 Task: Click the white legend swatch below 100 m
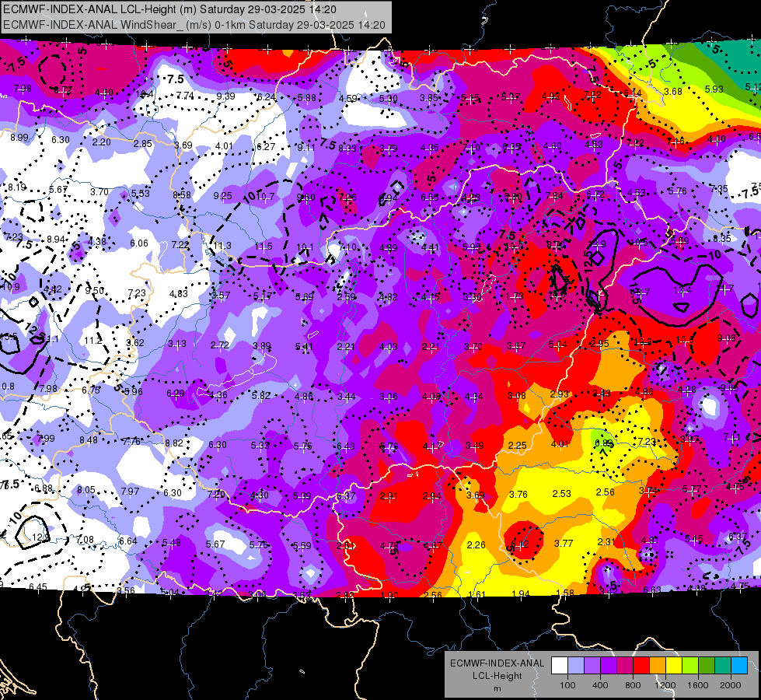coord(560,665)
